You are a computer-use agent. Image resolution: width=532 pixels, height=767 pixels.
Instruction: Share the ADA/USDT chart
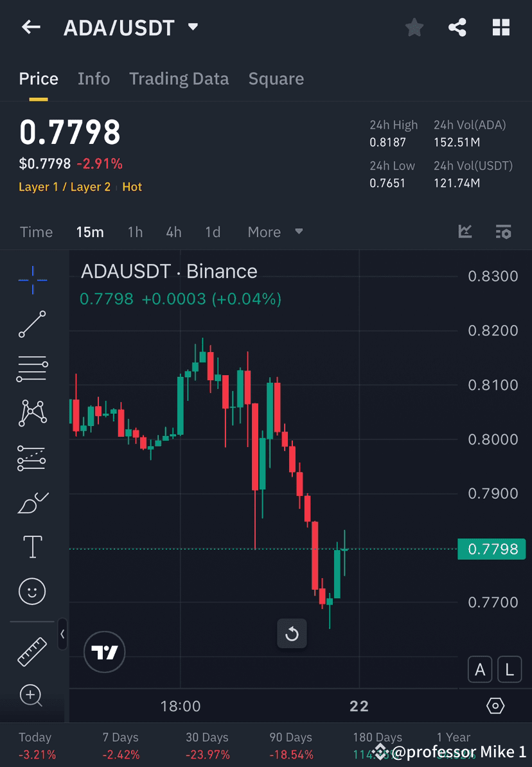coord(457,27)
